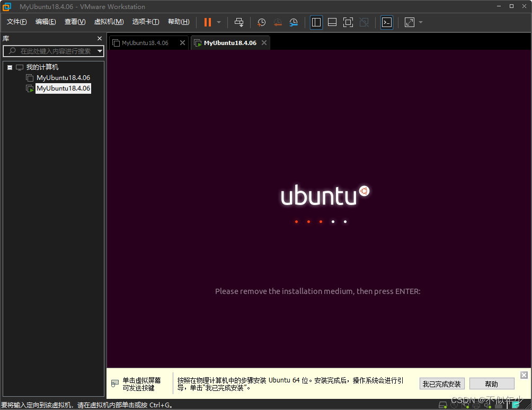532x410 pixels.
Task: Open the snapshot manager
Action: pos(294,22)
